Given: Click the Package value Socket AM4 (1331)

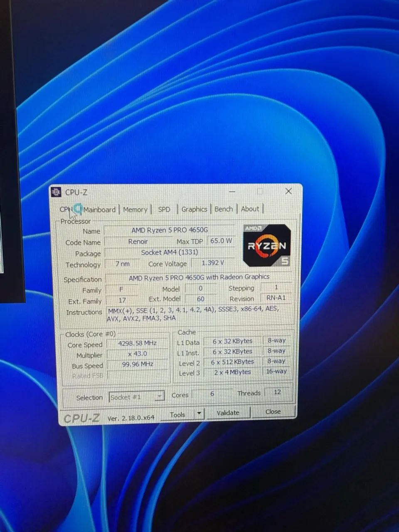Looking at the screenshot, I should 169,252.
